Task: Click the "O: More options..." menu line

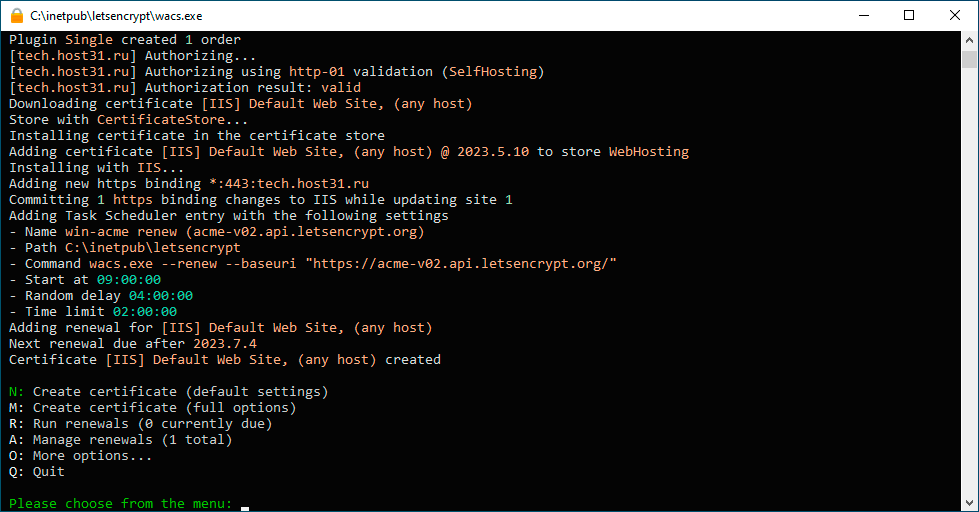Action: tap(80, 456)
